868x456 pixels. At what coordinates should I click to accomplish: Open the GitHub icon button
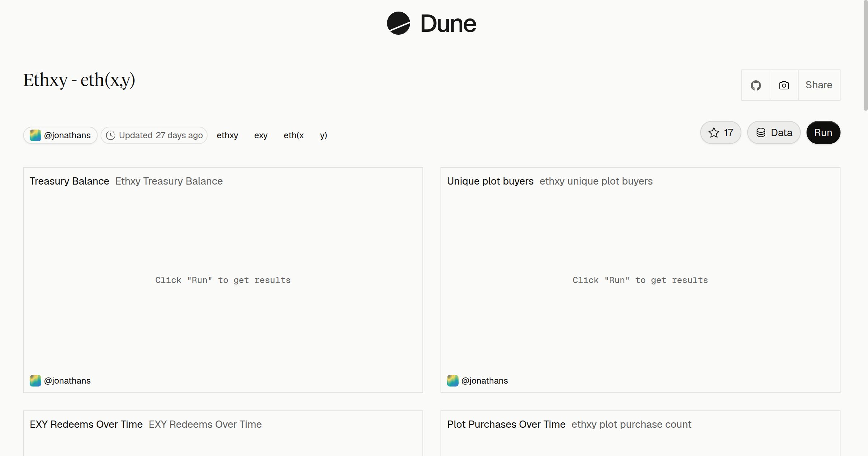756,85
